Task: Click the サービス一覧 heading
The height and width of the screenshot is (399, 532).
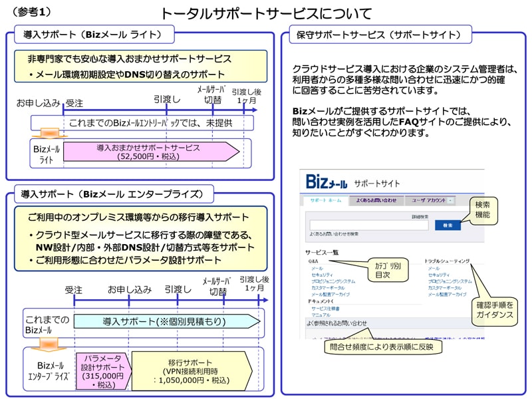Action: click(322, 253)
